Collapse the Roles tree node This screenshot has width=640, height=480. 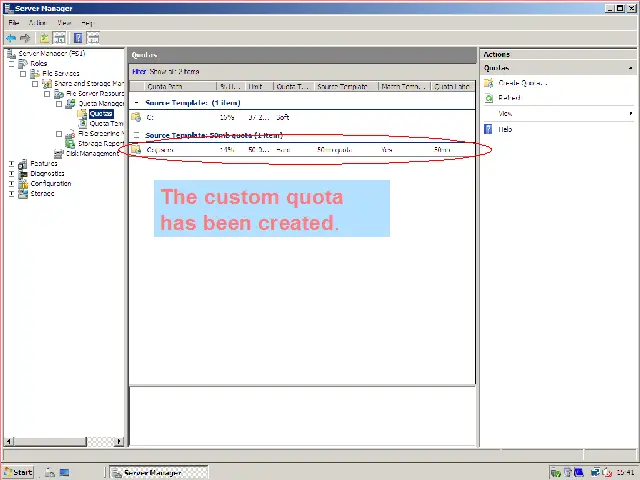click(11, 64)
